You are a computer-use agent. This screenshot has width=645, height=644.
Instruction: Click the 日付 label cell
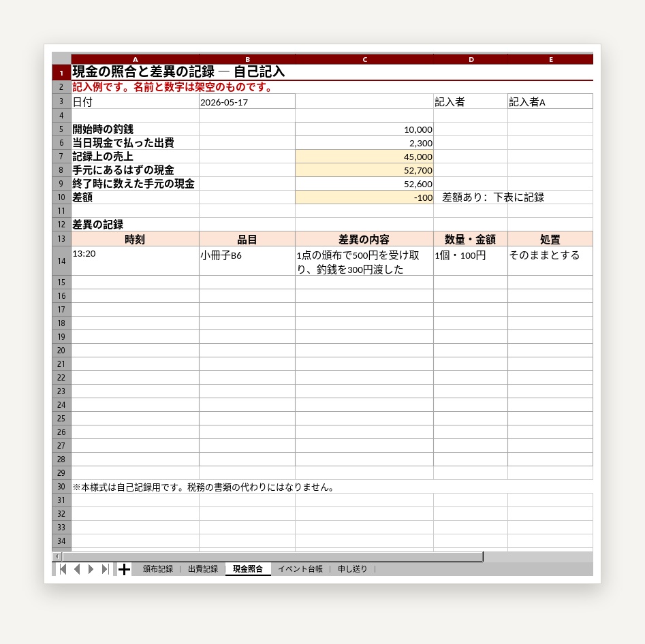pos(135,101)
